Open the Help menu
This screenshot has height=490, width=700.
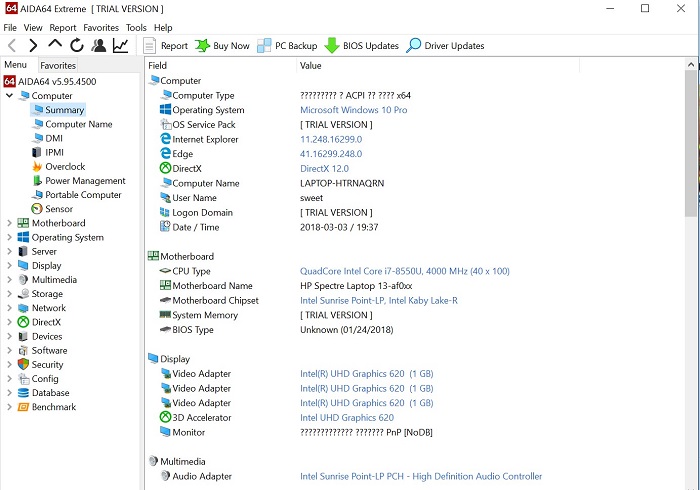click(x=163, y=28)
